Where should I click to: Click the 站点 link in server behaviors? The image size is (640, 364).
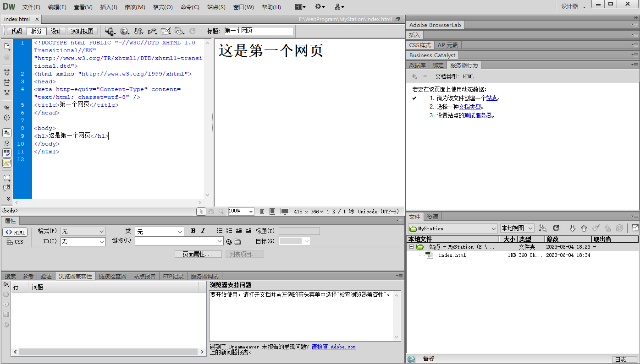[491, 98]
